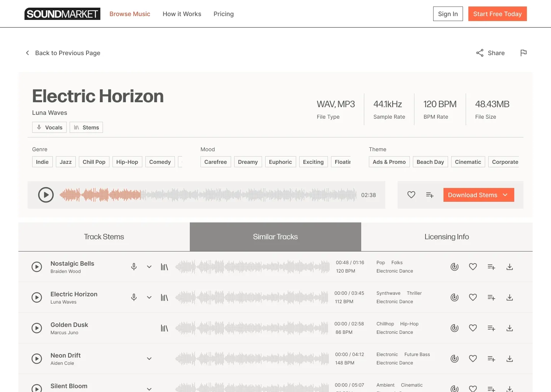Go back to previous page

point(63,53)
